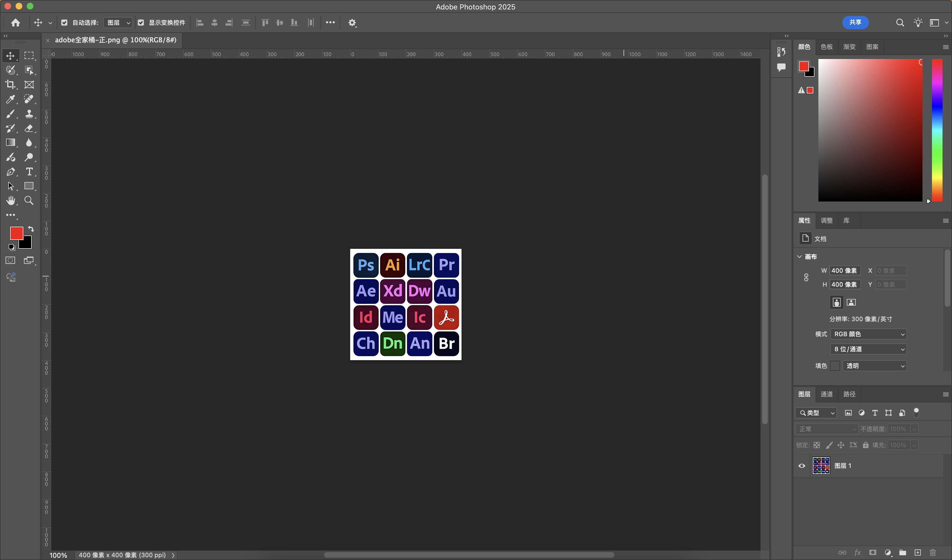This screenshot has height=560, width=952.
Task: Collapse the 画布 section
Action: (x=799, y=257)
